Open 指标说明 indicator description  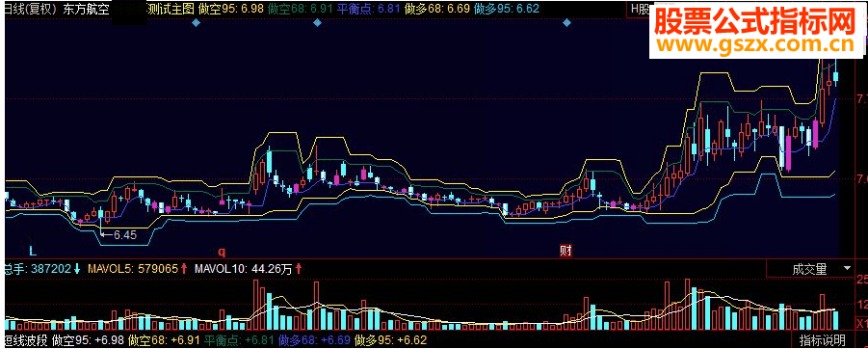[822, 339]
